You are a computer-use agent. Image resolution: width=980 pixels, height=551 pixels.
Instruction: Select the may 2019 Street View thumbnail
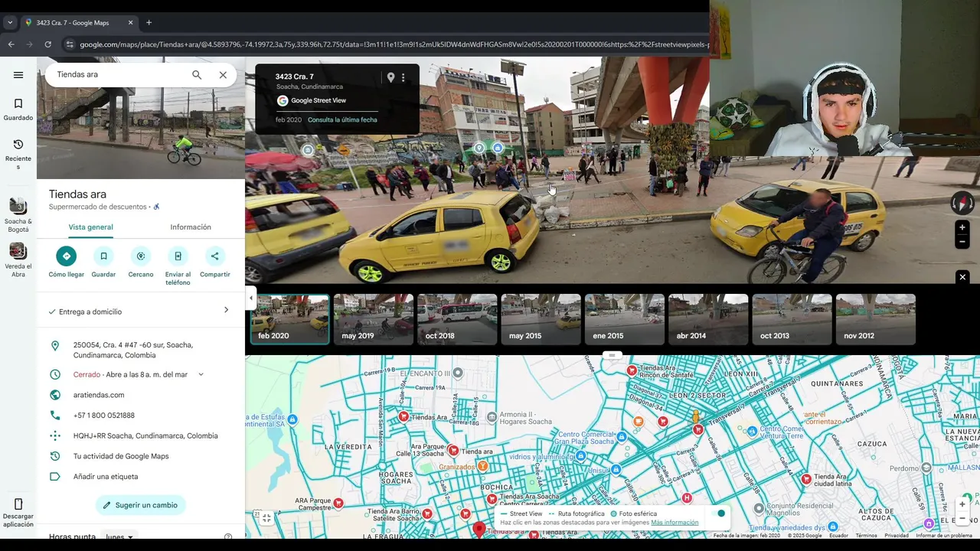tap(374, 319)
